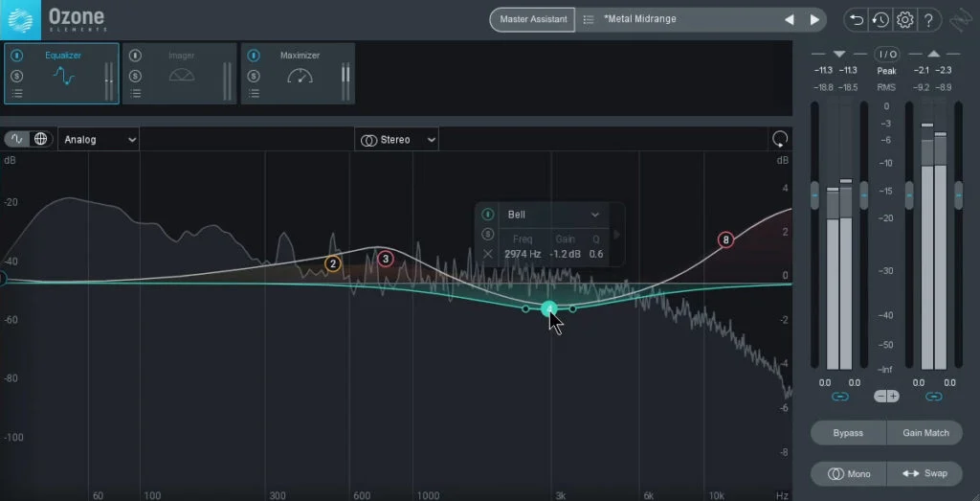980x501 pixels.
Task: Solo the Imager module
Action: coord(135,77)
